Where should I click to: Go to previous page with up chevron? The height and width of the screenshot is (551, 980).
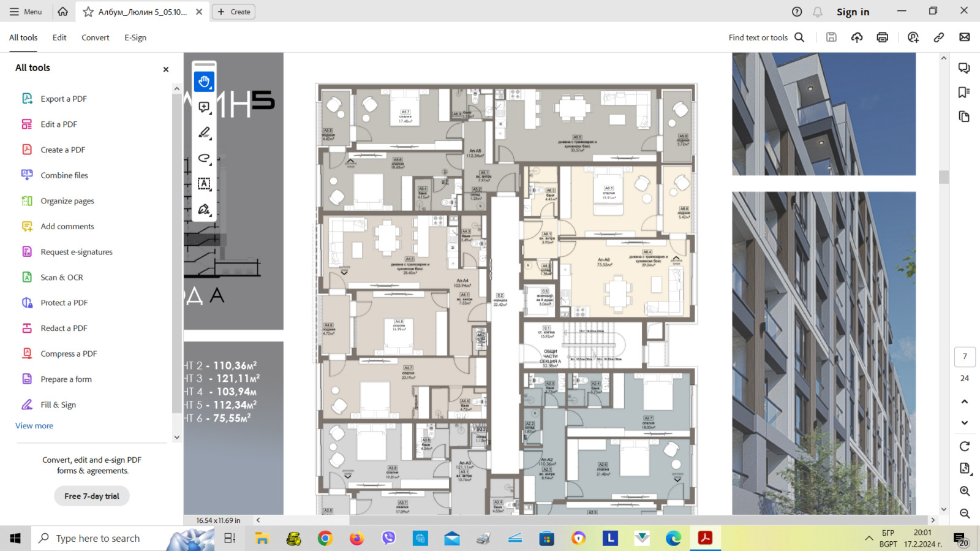tap(965, 401)
